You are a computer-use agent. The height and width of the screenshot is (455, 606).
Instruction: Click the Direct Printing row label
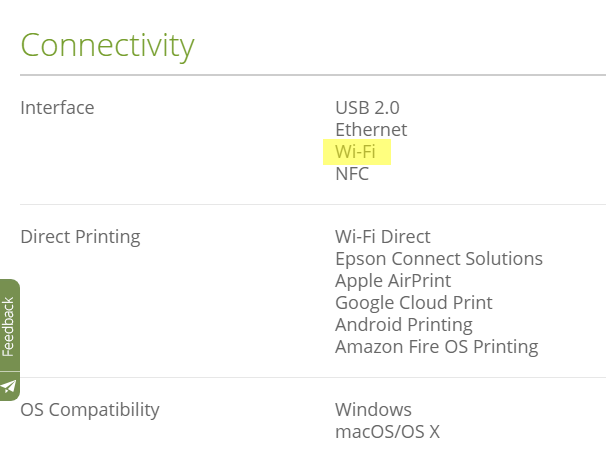click(x=80, y=237)
